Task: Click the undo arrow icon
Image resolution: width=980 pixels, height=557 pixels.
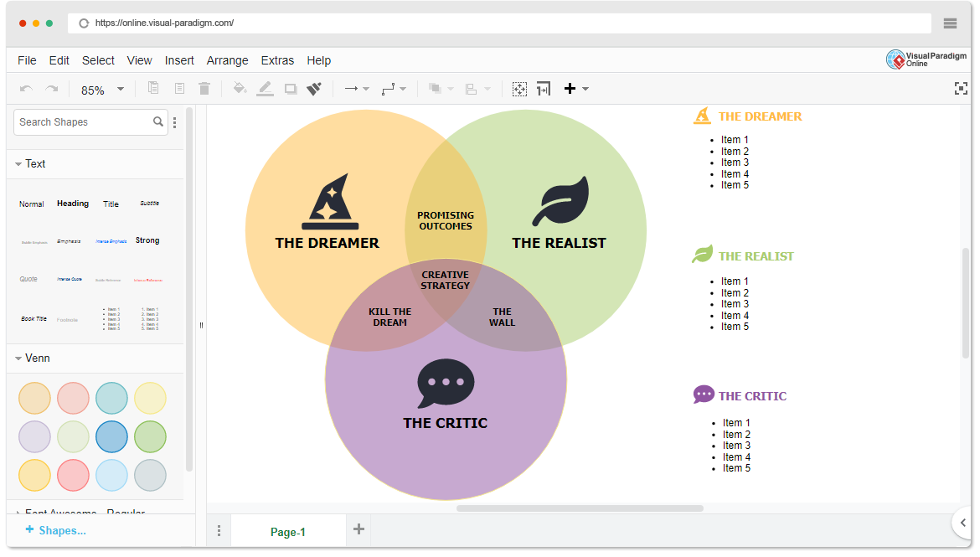Action: (26, 89)
